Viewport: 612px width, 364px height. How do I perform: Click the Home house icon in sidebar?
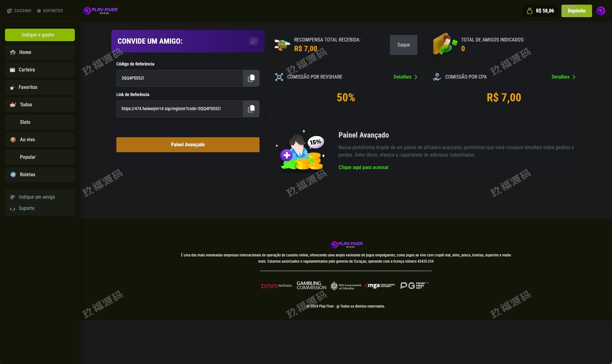13,52
